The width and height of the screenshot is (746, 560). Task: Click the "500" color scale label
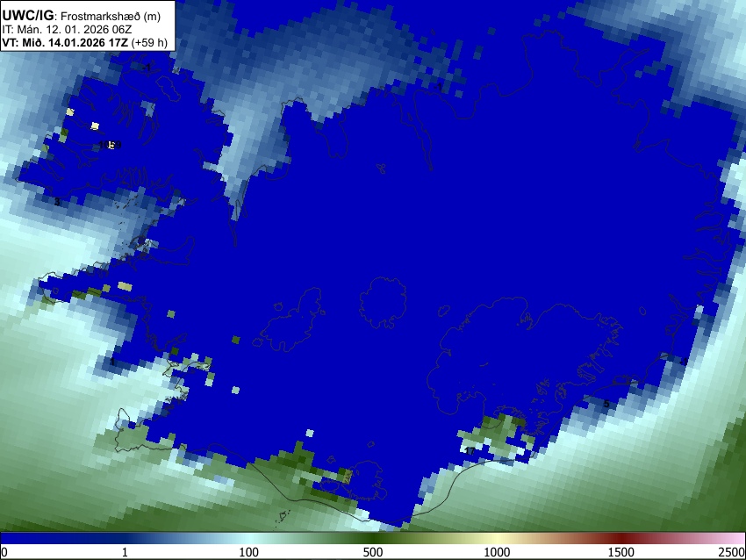tap(372, 552)
